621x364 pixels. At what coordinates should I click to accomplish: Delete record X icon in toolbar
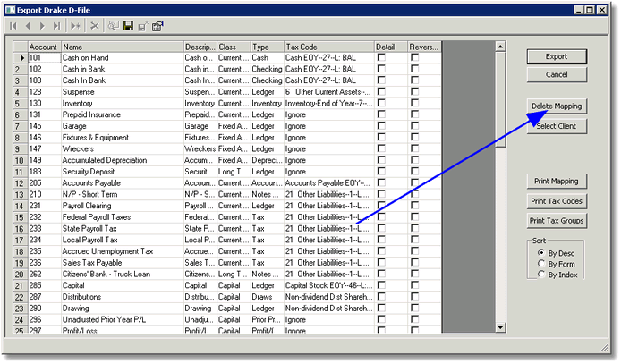click(95, 26)
